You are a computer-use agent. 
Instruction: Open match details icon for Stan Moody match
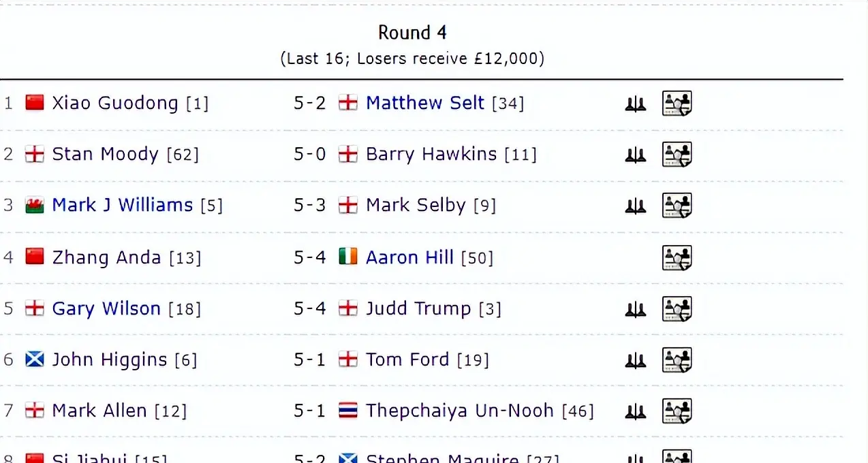click(x=677, y=155)
